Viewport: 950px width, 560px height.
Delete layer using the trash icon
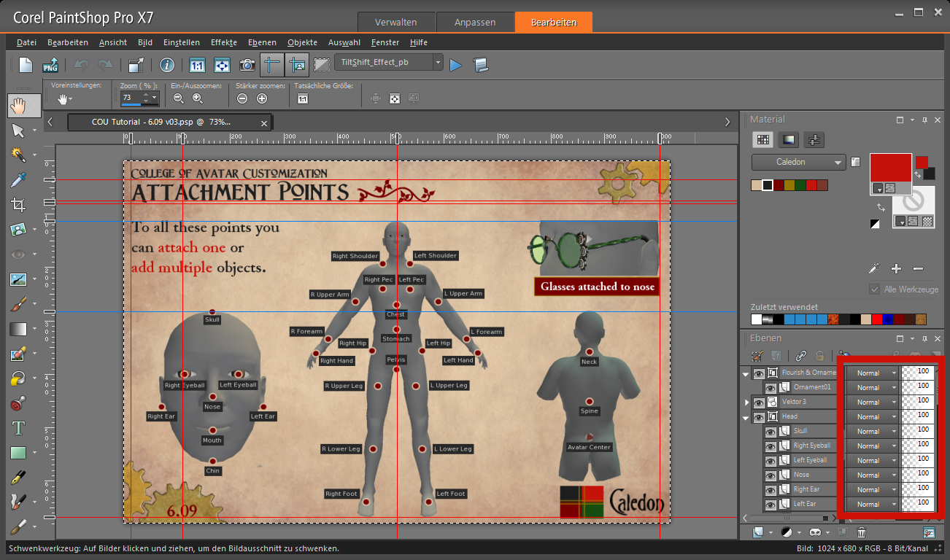[x=862, y=533]
